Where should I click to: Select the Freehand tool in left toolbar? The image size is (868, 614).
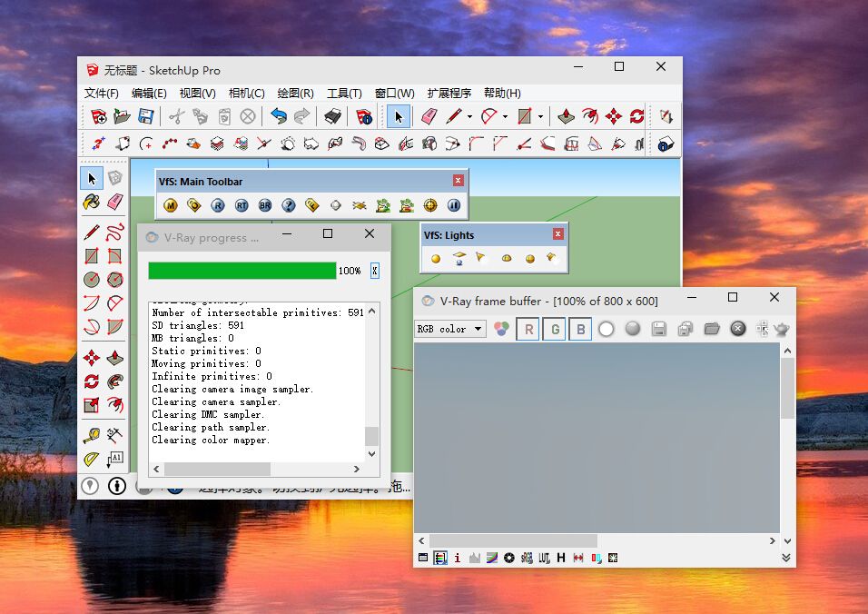tap(114, 232)
